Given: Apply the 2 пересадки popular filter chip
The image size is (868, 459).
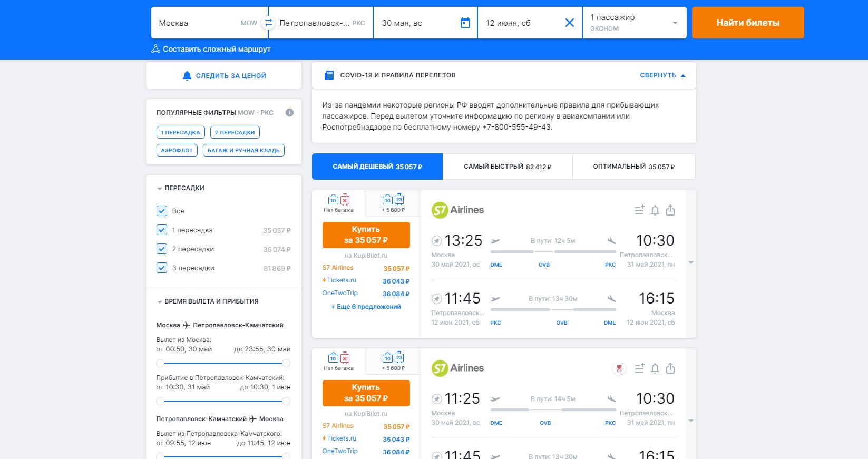Looking at the screenshot, I should coord(235,132).
